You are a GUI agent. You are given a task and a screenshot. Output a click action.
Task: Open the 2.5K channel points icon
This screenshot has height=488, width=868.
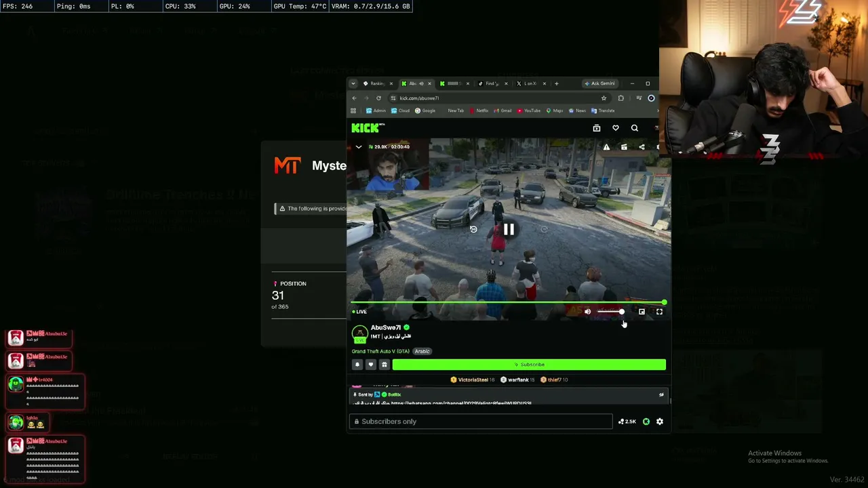627,422
